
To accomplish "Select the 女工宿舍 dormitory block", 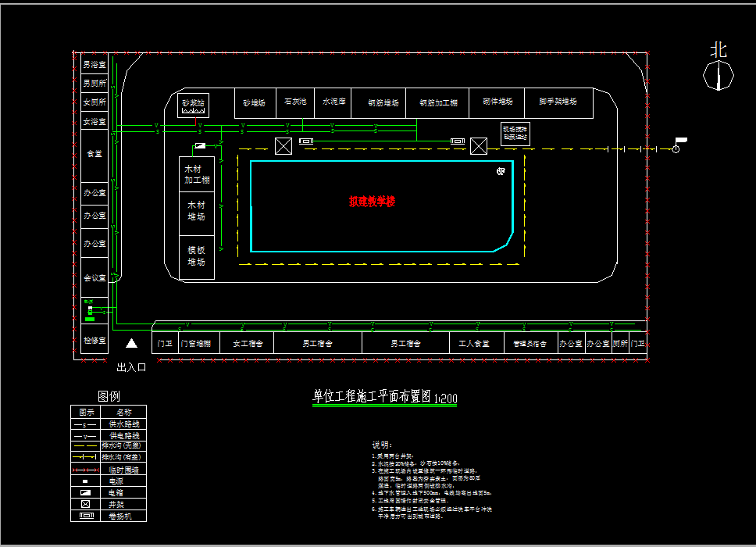I will point(248,344).
